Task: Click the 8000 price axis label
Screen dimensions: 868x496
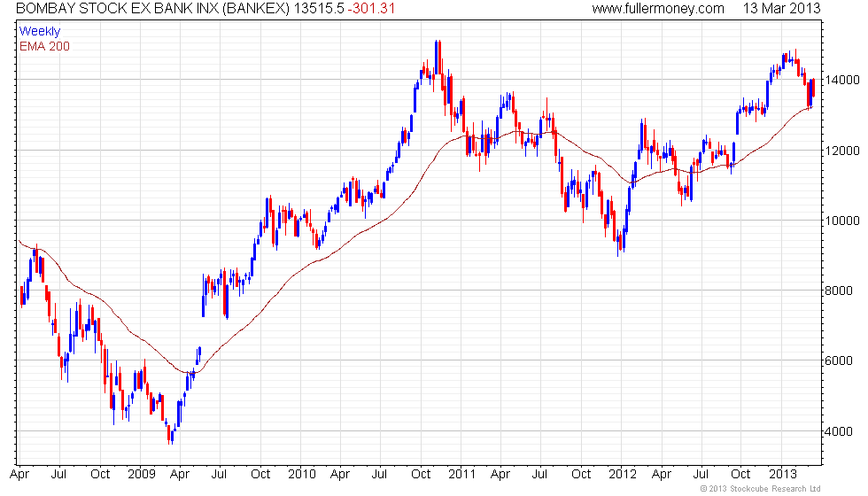Action: (x=838, y=291)
